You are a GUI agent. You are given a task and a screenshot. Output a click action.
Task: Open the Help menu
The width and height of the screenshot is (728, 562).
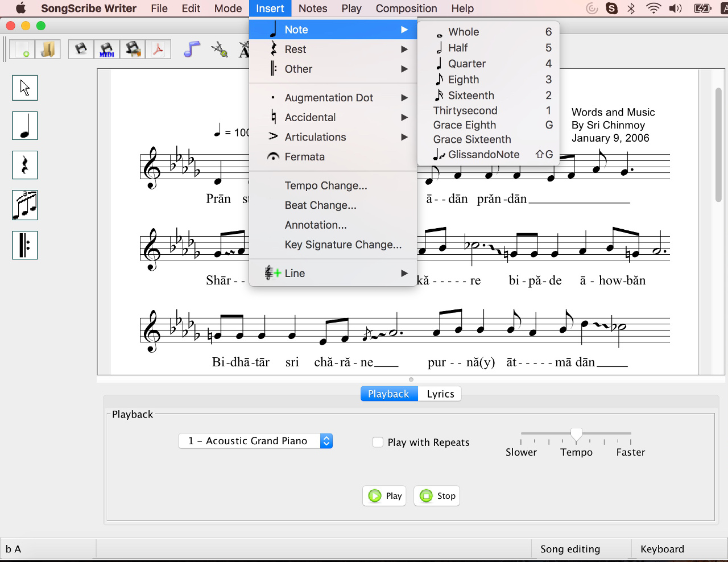click(x=462, y=9)
